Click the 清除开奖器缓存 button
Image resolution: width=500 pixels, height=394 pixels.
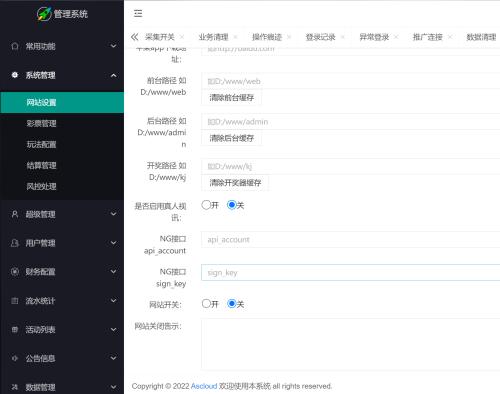click(x=235, y=183)
